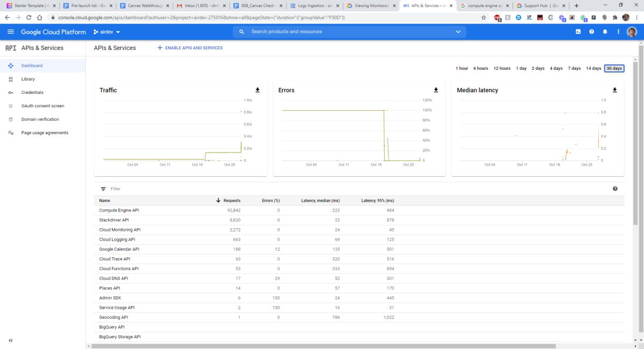This screenshot has width=644, height=349.
Task: Open Stackdriver API details
Action: [114, 220]
